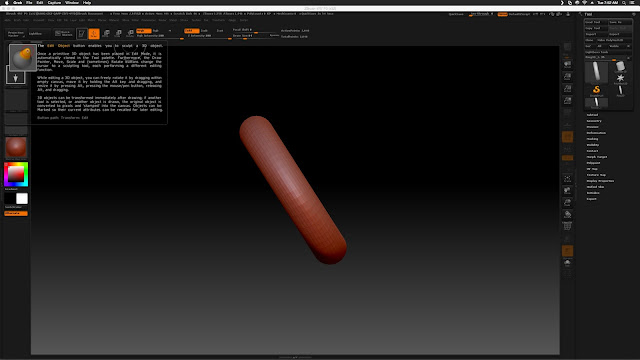Image resolution: width=640 pixels, height=360 pixels.
Task: Expand the Display Properties sub-palette
Action: click(600, 181)
